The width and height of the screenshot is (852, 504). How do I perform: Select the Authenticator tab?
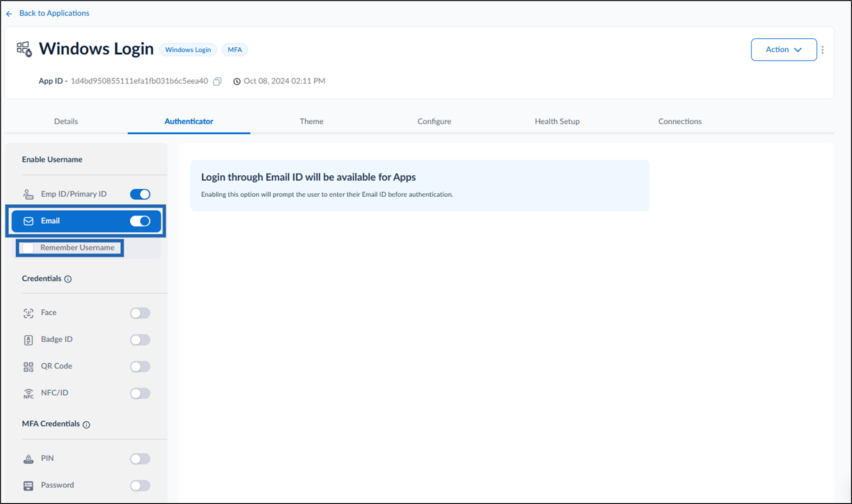(x=189, y=121)
